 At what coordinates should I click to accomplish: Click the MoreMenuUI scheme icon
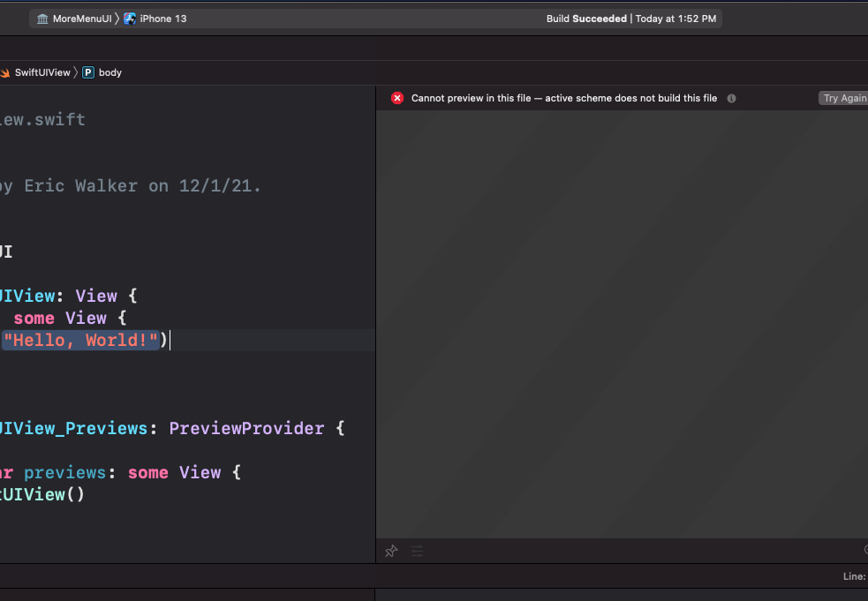(42, 19)
